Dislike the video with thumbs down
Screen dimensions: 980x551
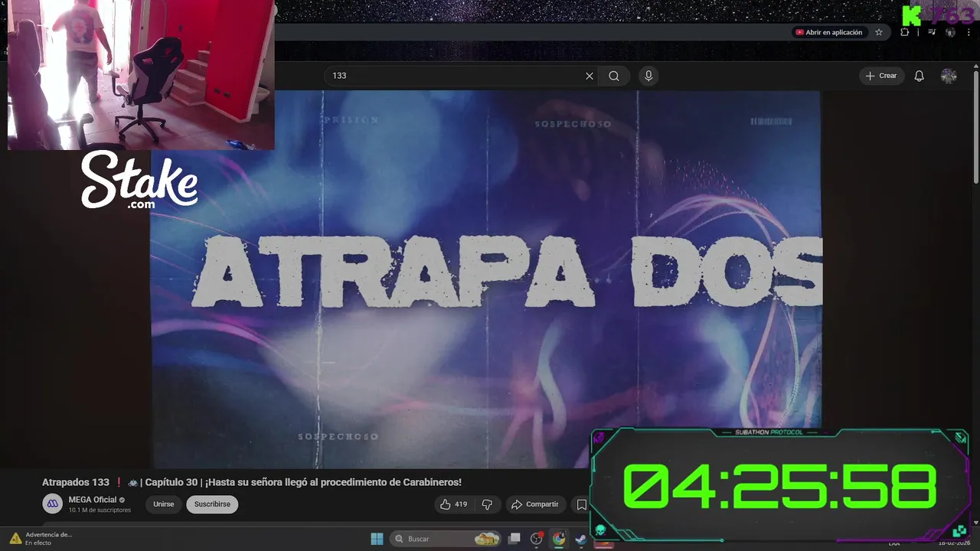tap(487, 504)
